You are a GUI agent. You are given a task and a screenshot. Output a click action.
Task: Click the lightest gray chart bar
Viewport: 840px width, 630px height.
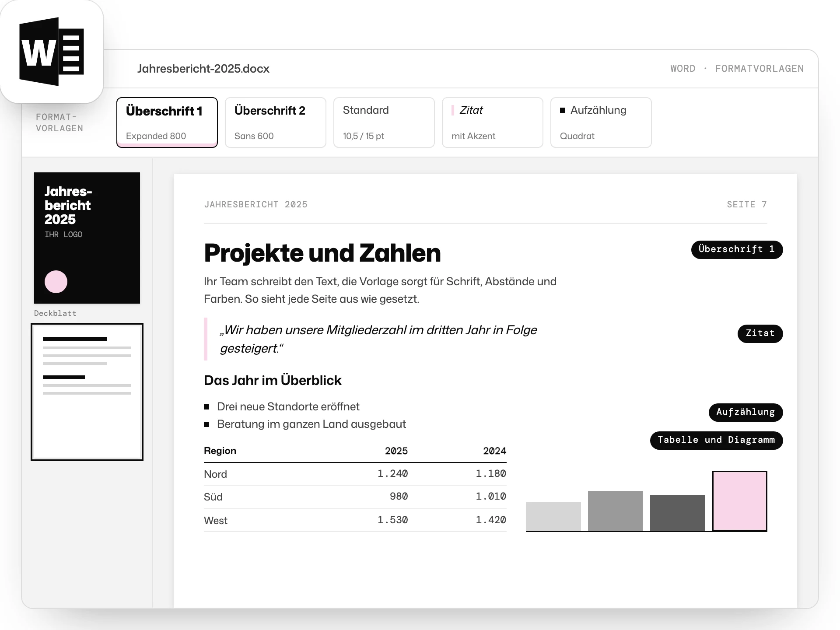click(x=553, y=517)
